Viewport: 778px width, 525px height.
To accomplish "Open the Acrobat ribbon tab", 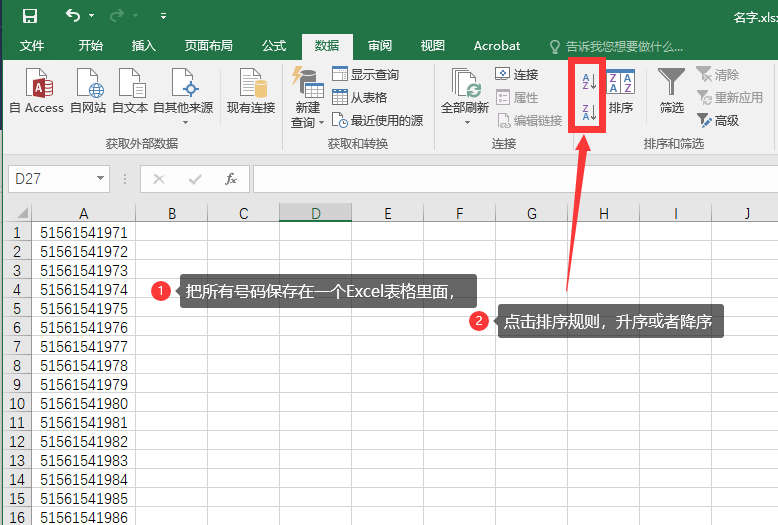I will tap(497, 46).
